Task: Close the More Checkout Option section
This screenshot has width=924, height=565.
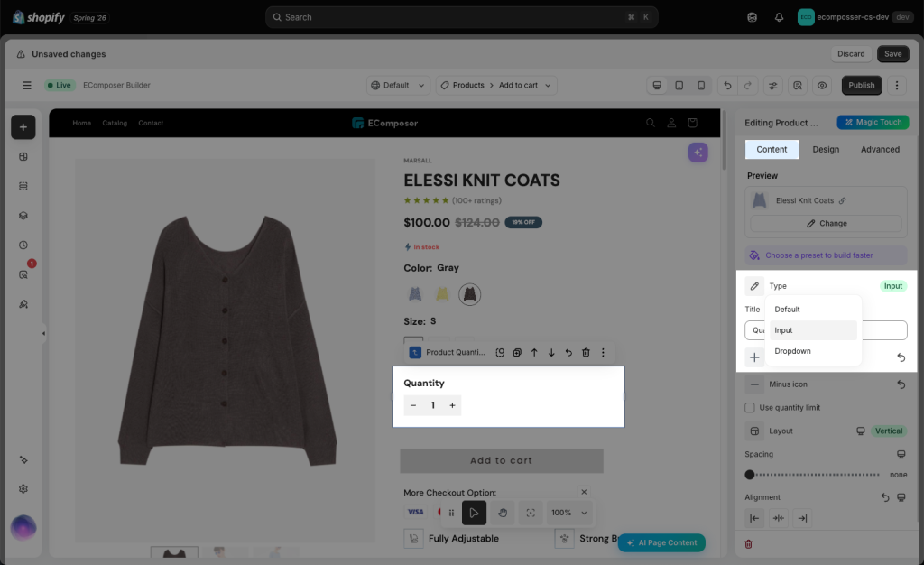Action: click(x=584, y=492)
